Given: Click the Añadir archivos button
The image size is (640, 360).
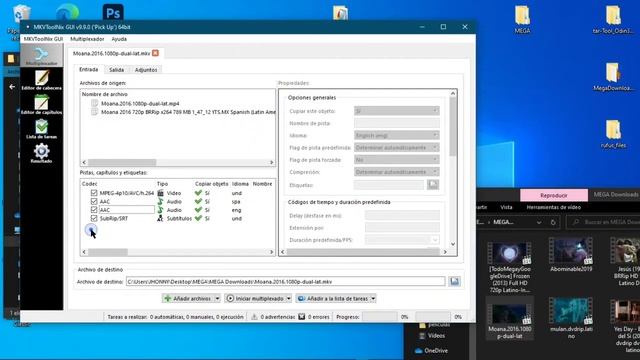Looking at the screenshot, I should click(x=188, y=298).
